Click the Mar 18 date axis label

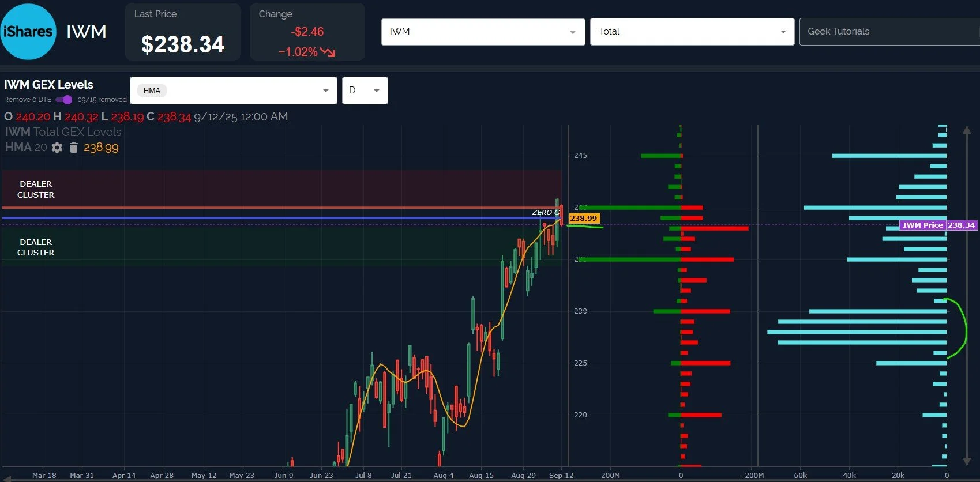44,476
